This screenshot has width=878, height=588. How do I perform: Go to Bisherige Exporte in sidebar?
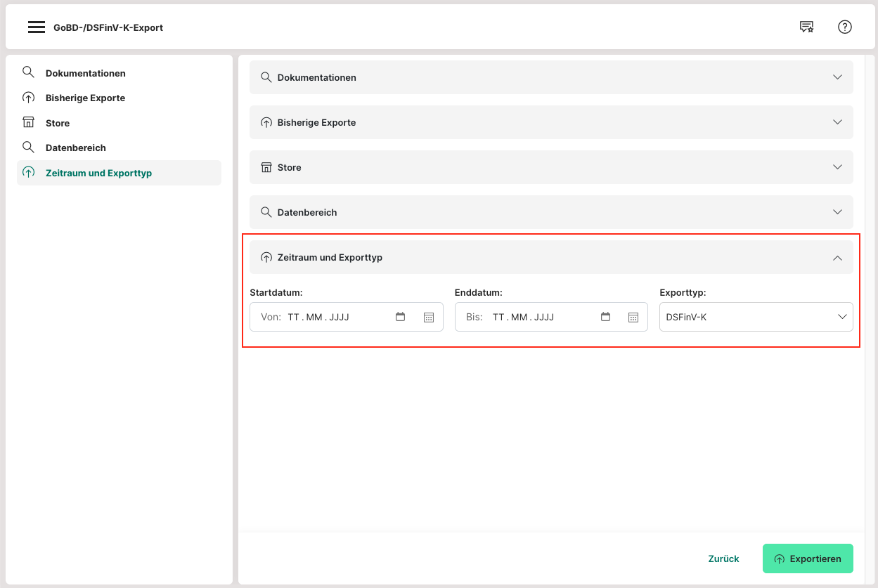point(85,98)
